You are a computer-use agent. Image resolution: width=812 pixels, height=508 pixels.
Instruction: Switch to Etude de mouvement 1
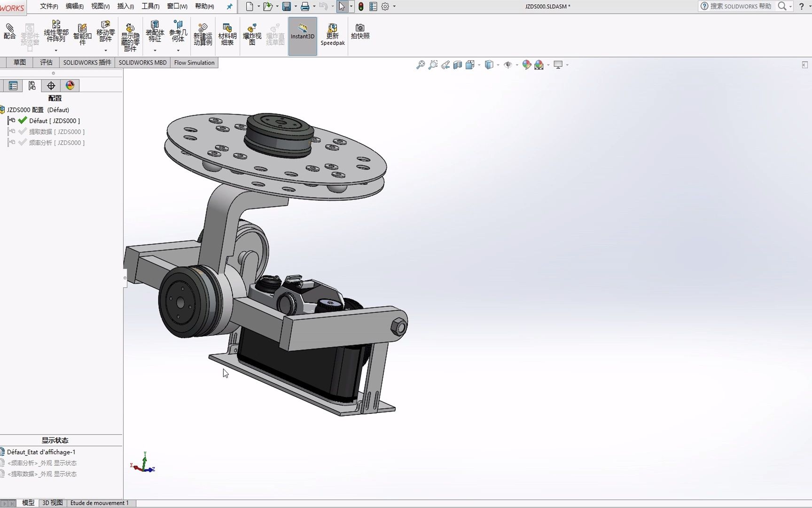point(100,503)
